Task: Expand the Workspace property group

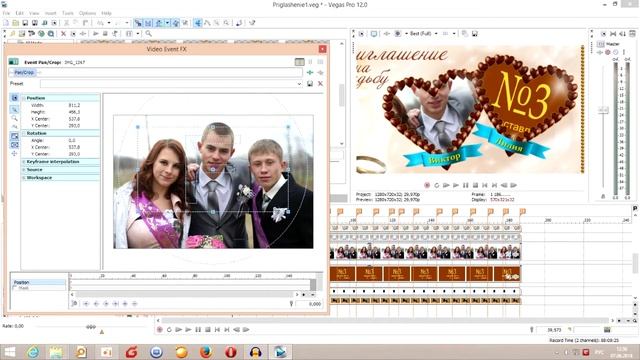Action: pos(24,178)
